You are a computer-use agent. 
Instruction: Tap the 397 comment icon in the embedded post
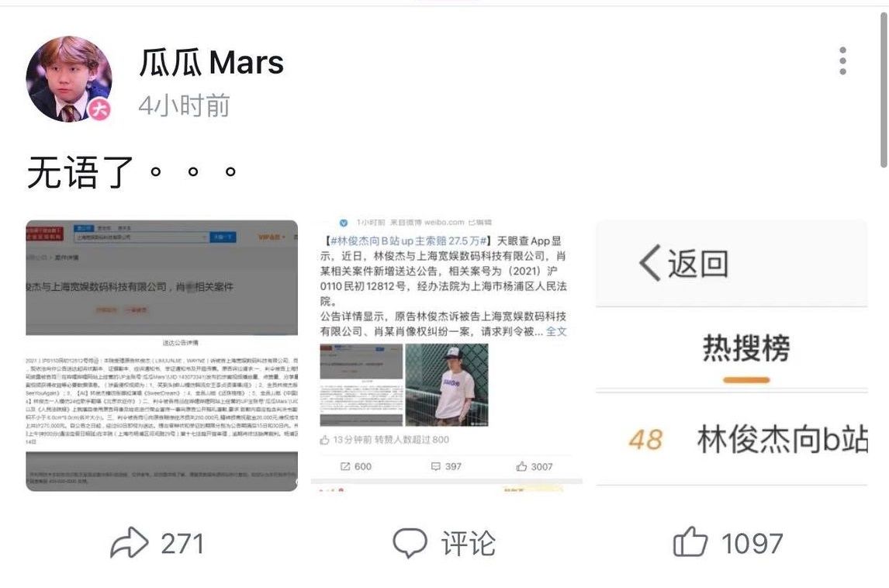(x=435, y=466)
